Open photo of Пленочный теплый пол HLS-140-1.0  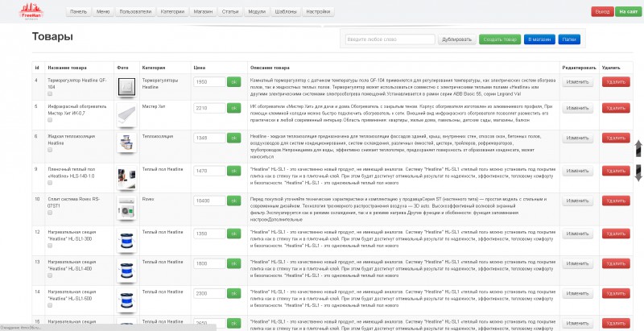pos(126,178)
